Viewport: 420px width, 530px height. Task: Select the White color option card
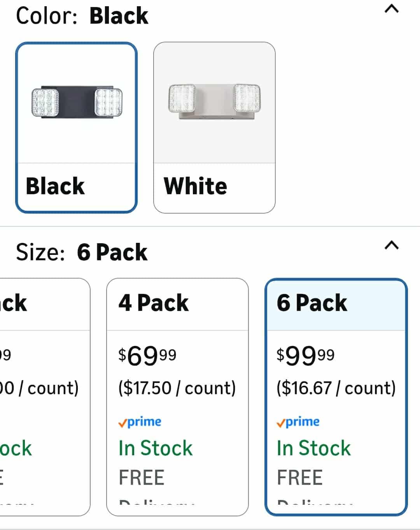click(214, 128)
